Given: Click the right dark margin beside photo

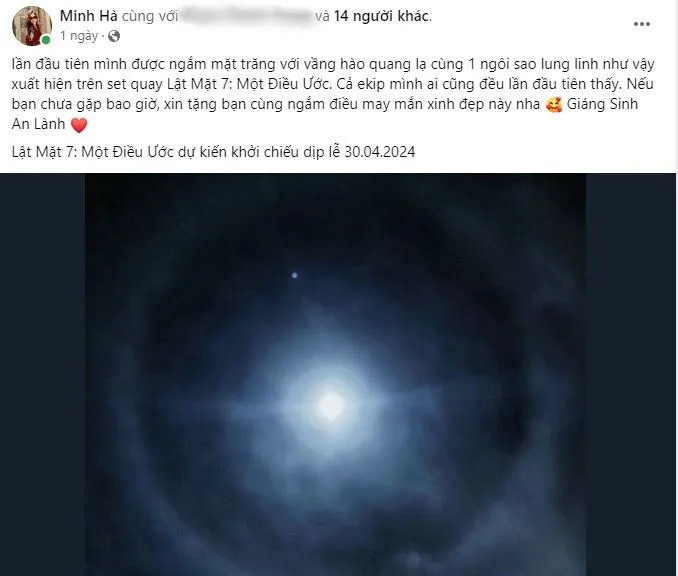Looking at the screenshot, I should 630,374.
